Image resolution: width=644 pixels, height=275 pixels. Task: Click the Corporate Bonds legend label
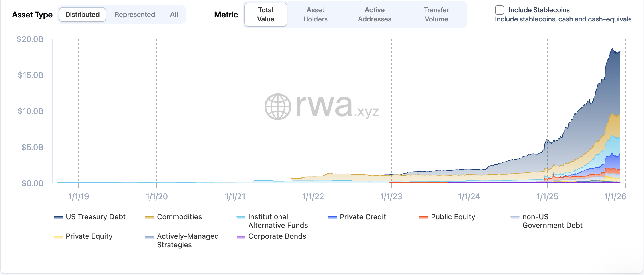point(277,236)
